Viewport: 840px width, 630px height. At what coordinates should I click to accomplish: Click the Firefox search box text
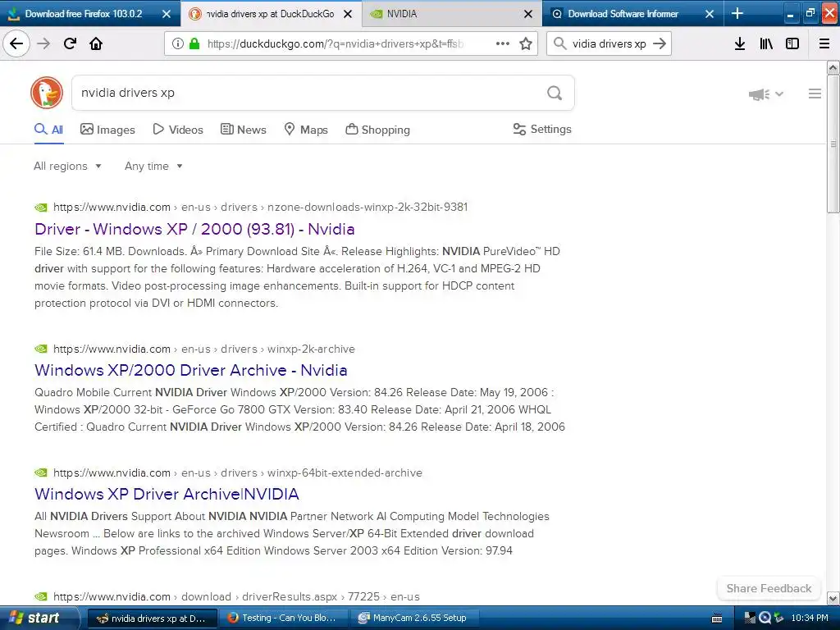[609, 43]
